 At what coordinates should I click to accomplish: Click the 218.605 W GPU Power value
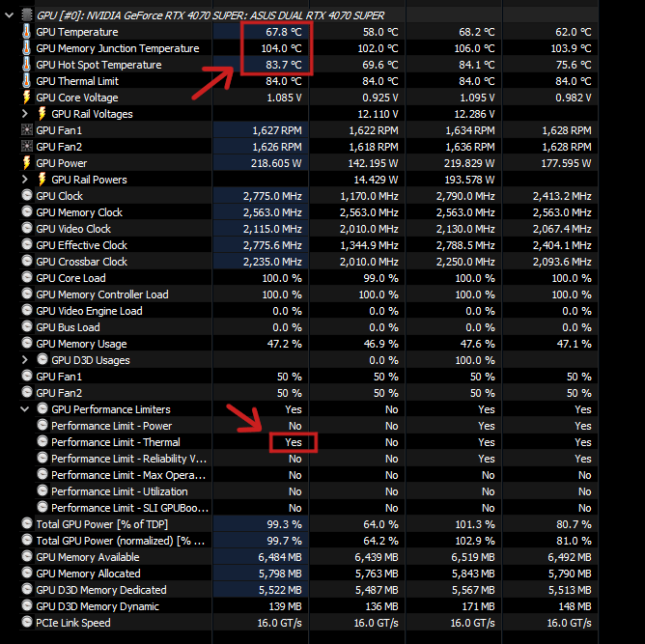click(x=276, y=163)
